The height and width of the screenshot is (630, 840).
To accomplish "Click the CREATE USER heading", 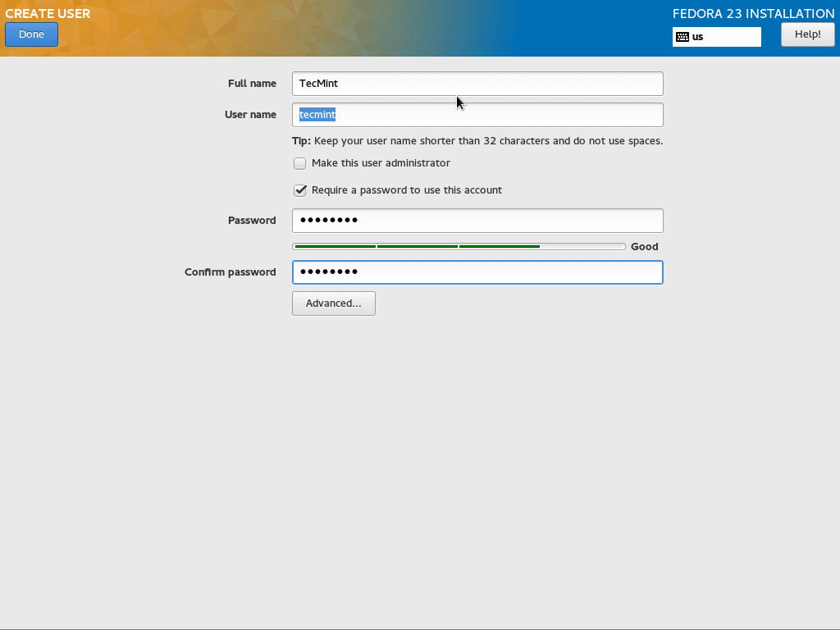I will point(48,13).
